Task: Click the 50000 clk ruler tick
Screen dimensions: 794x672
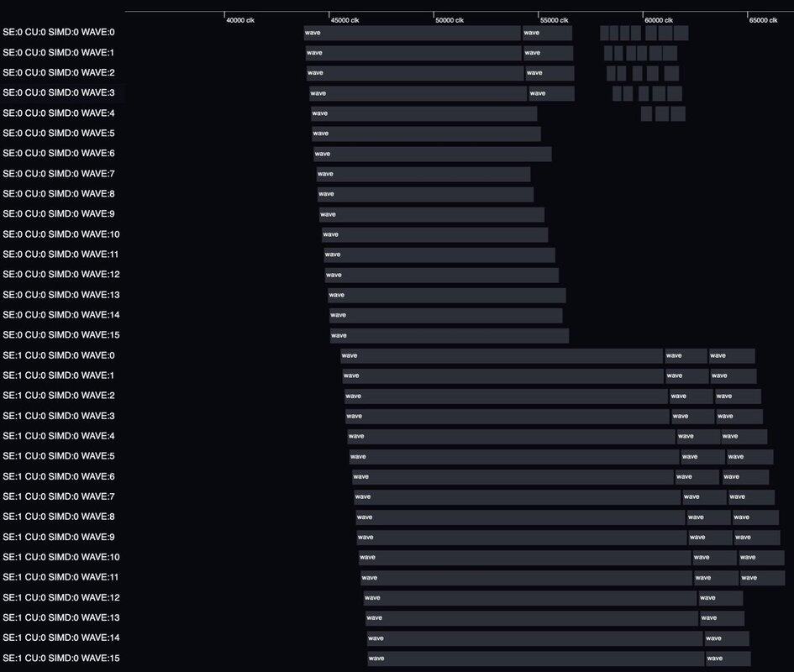Action: point(449,20)
